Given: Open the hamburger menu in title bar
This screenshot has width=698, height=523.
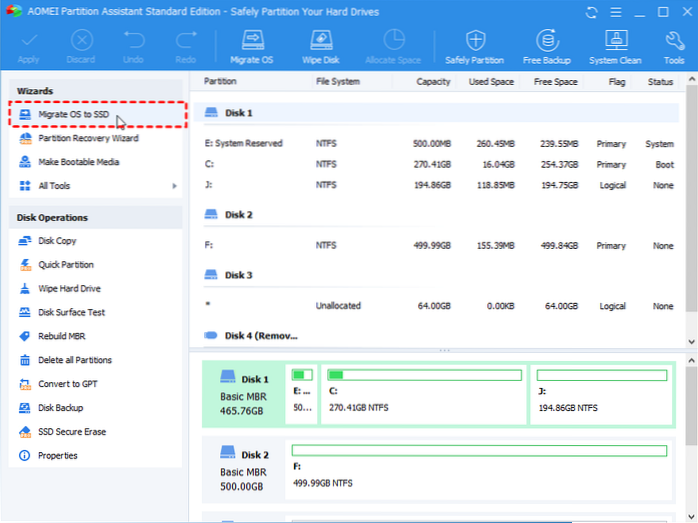Looking at the screenshot, I should tap(616, 12).
